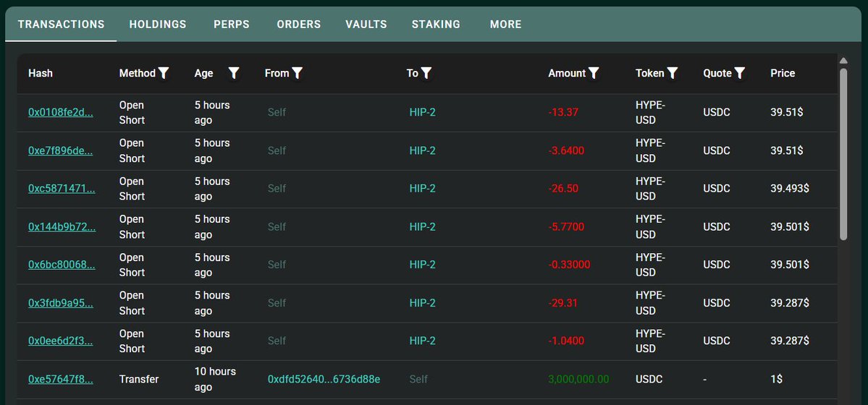This screenshot has height=405, width=868.
Task: Select the 3,000,000.00 transfer amount
Action: click(578, 380)
